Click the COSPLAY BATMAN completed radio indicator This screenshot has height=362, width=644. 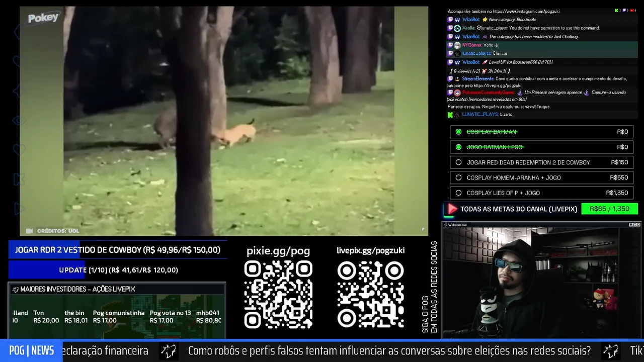458,132
